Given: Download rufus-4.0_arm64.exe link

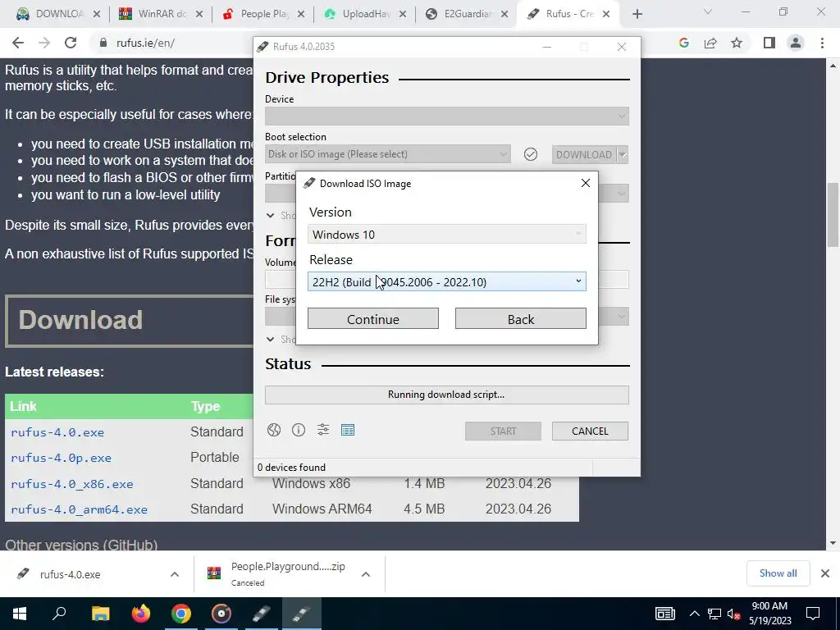Looking at the screenshot, I should [79, 509].
